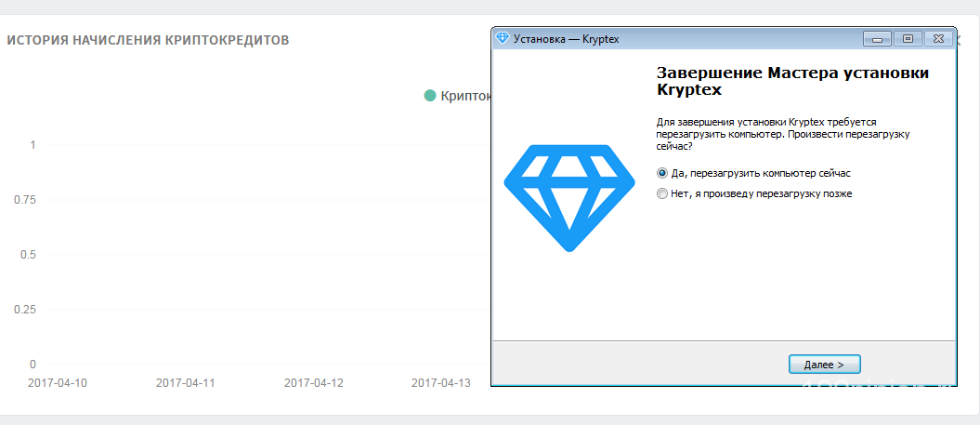Click the 2017-04-10 date label
980x425 pixels.
58,382
